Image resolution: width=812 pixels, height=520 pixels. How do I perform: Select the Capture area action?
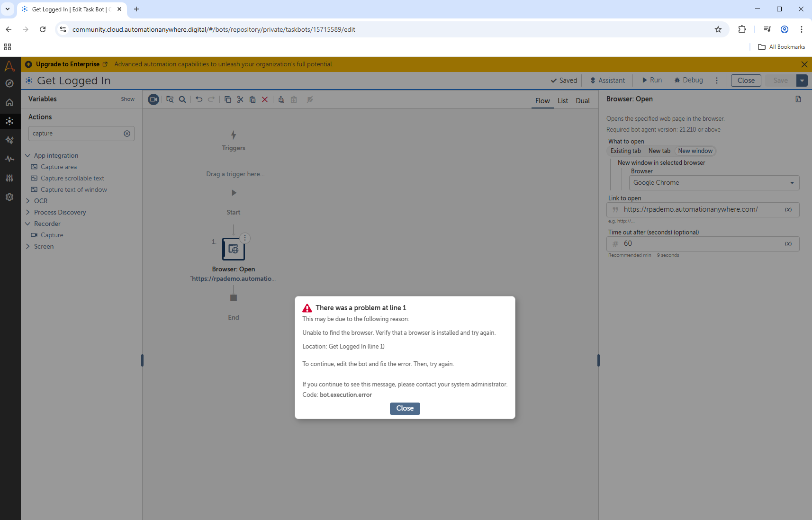pos(59,167)
